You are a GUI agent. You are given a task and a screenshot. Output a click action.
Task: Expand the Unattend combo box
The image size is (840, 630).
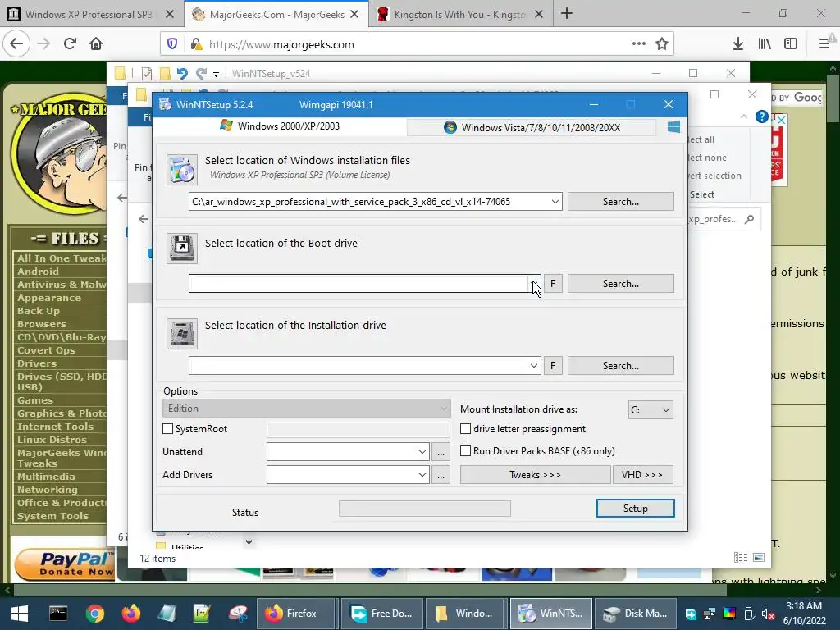[422, 452]
